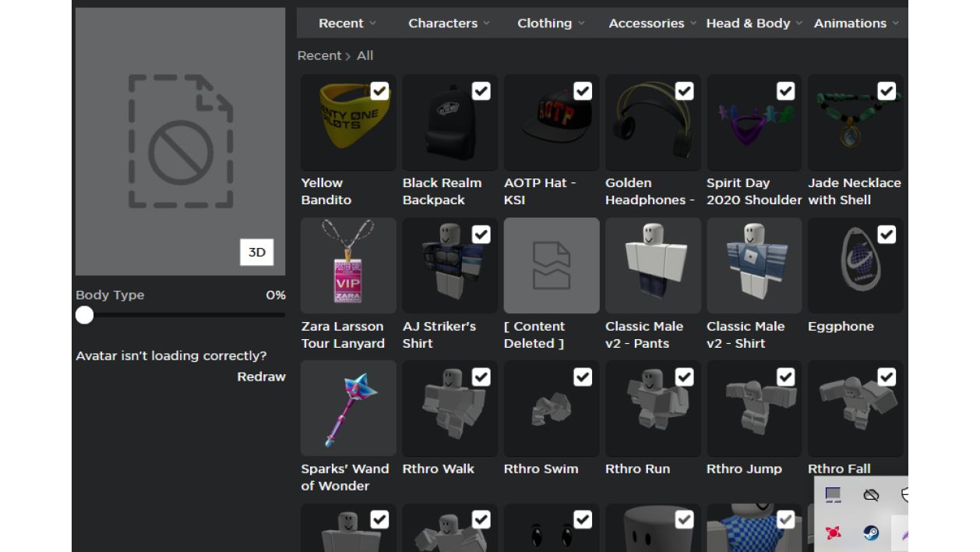Open the Black Realm Backpack name link
The width and height of the screenshot is (980, 552).
pyautogui.click(x=442, y=191)
